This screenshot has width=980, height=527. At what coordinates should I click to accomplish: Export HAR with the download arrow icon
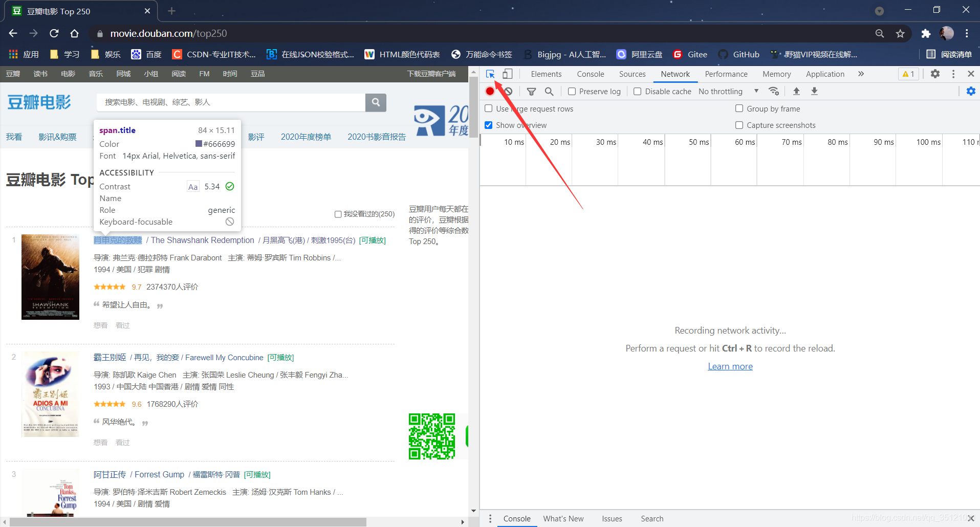click(814, 91)
